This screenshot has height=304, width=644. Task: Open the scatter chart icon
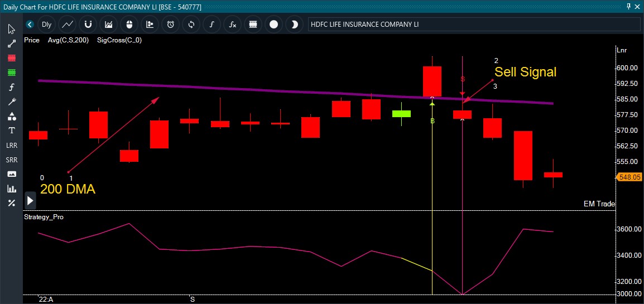click(150, 25)
